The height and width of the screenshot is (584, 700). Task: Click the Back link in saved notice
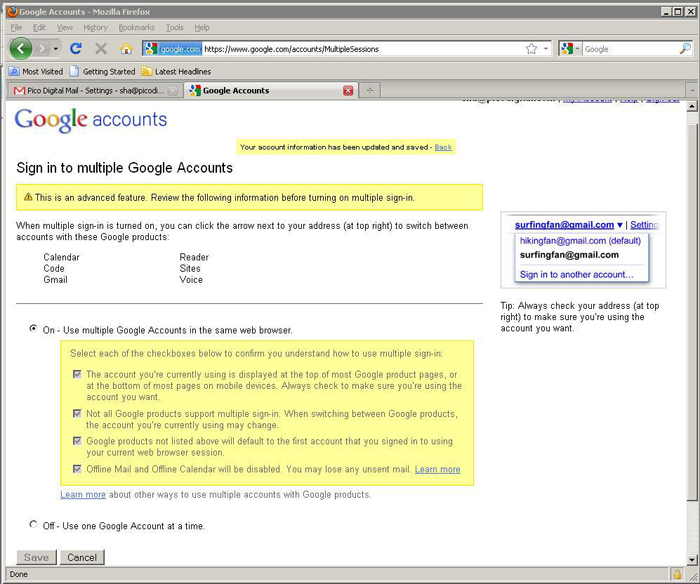[443, 147]
